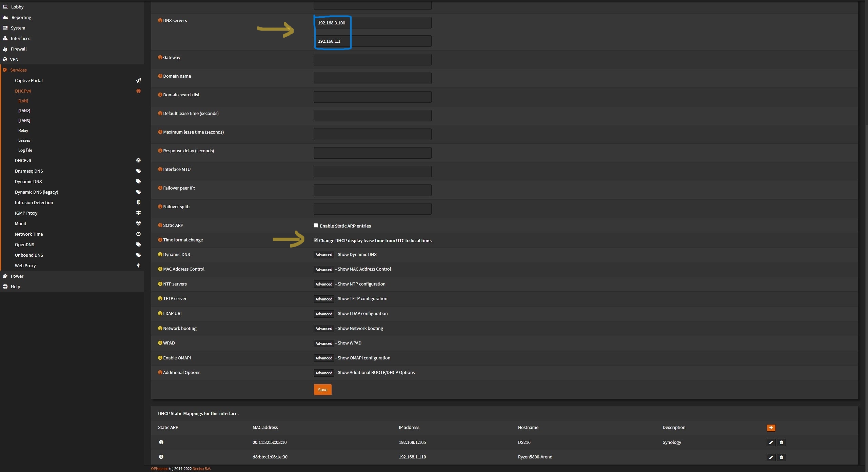Enable Static ARP entries checkbox
Viewport: 868px width, 472px height.
316,225
